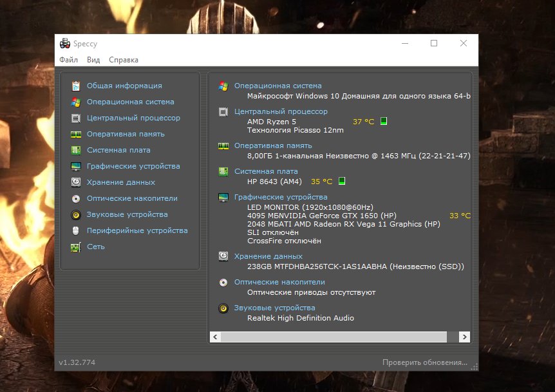Click the Windows flag icon beside sidebar Операционная система
Screen dimensions: 555x392
76,102
